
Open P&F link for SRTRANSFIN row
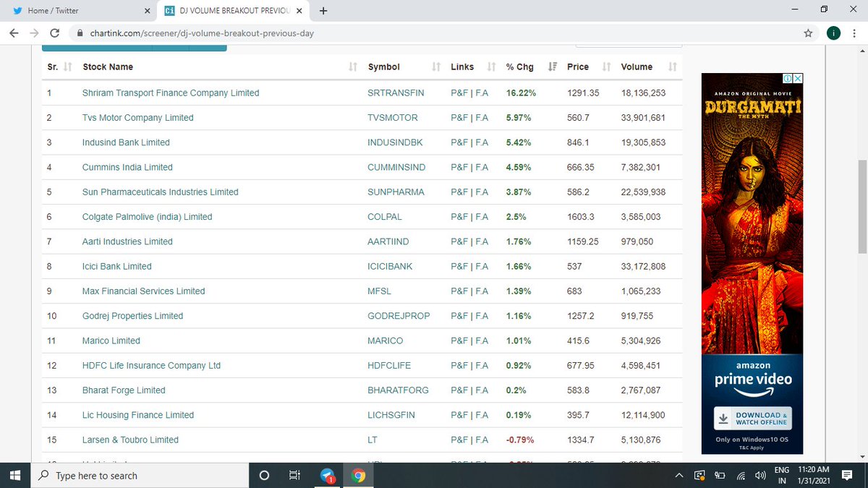click(459, 93)
